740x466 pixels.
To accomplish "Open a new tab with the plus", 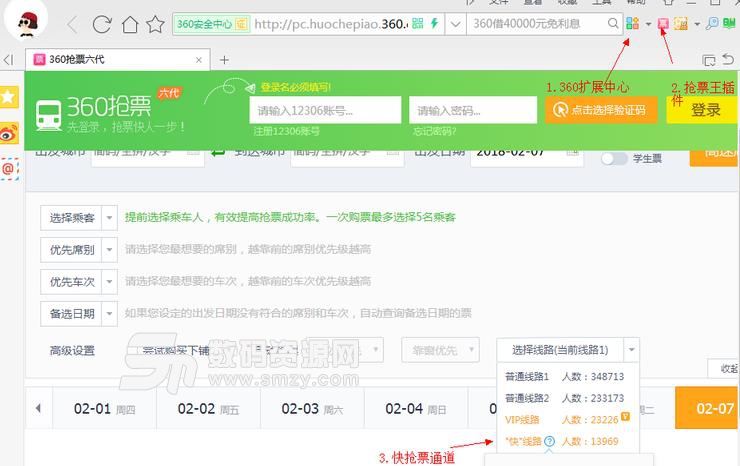I will [x=224, y=60].
